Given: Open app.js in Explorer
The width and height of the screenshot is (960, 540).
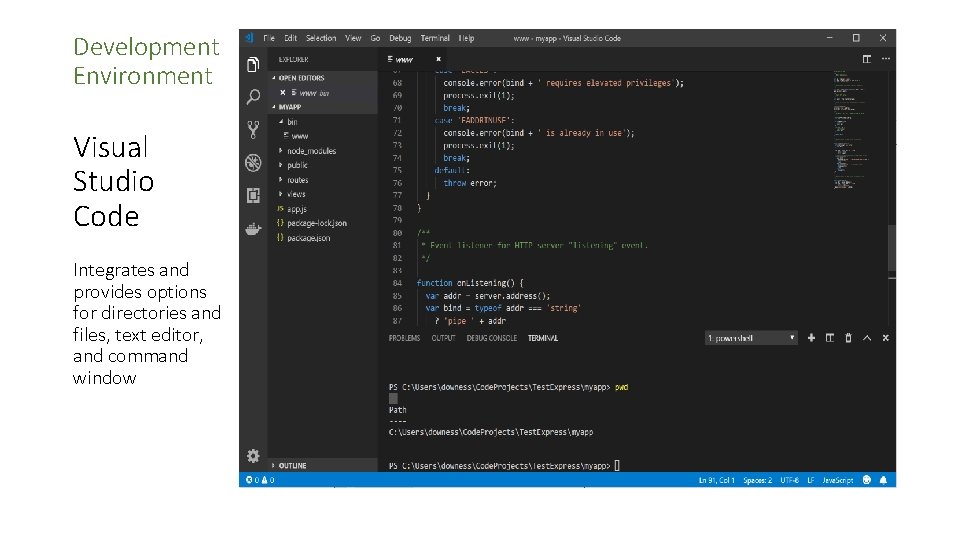Looking at the screenshot, I should coord(323,209).
